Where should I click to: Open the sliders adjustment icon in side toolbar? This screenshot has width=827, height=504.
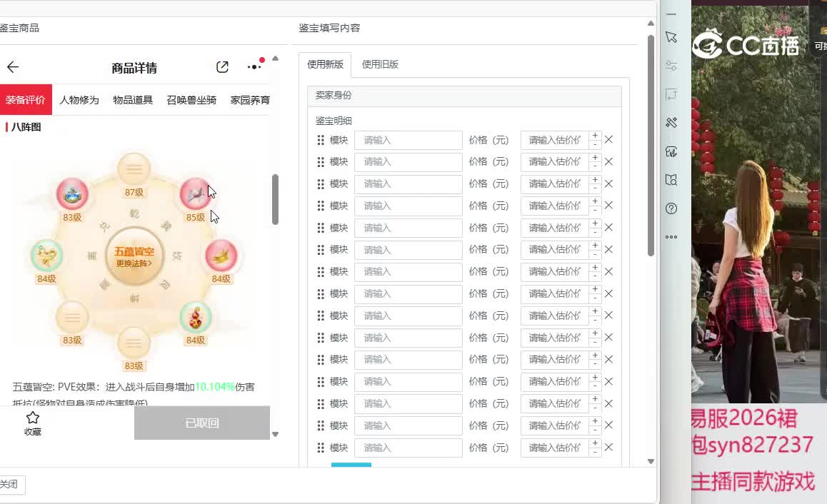(x=671, y=66)
